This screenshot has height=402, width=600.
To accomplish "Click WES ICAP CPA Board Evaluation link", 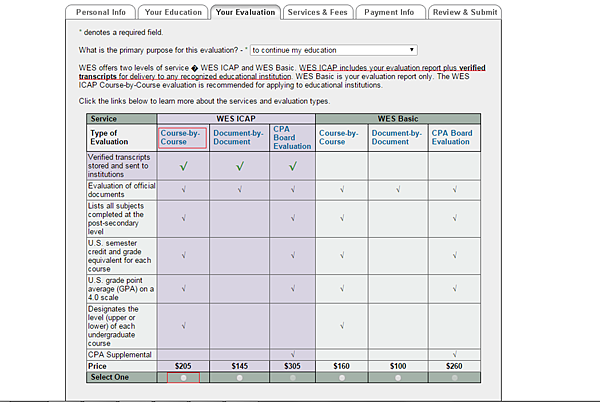I will 292,138.
